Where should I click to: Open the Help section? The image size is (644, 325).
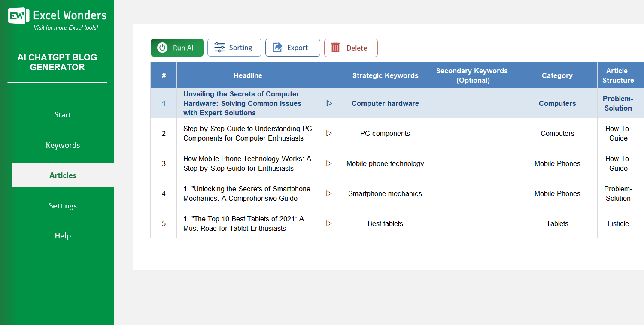point(63,235)
